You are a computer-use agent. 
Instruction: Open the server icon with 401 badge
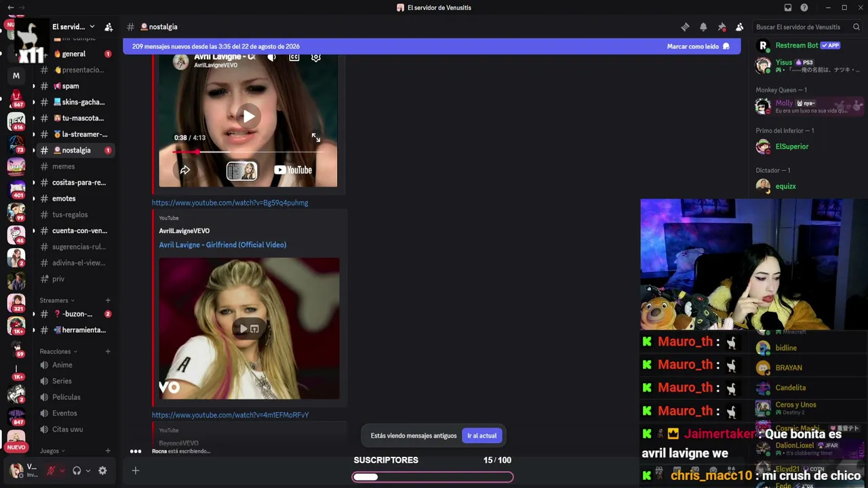[16, 189]
